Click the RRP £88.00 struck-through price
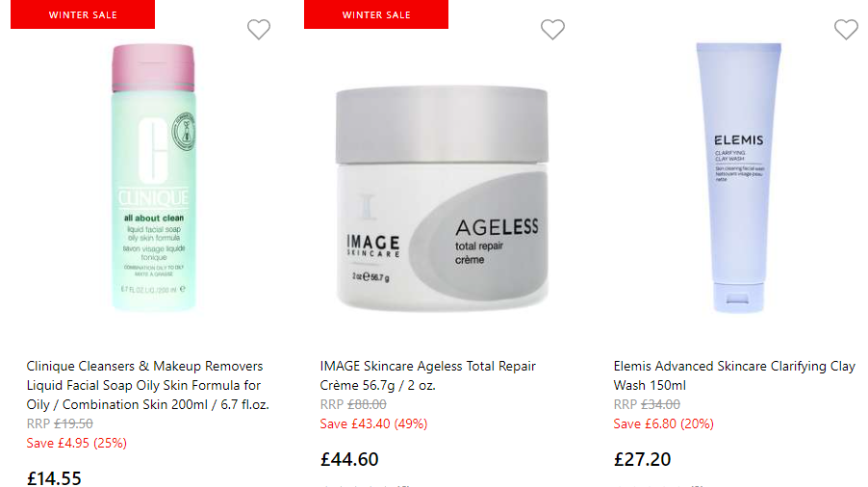The height and width of the screenshot is (487, 868). click(x=353, y=404)
